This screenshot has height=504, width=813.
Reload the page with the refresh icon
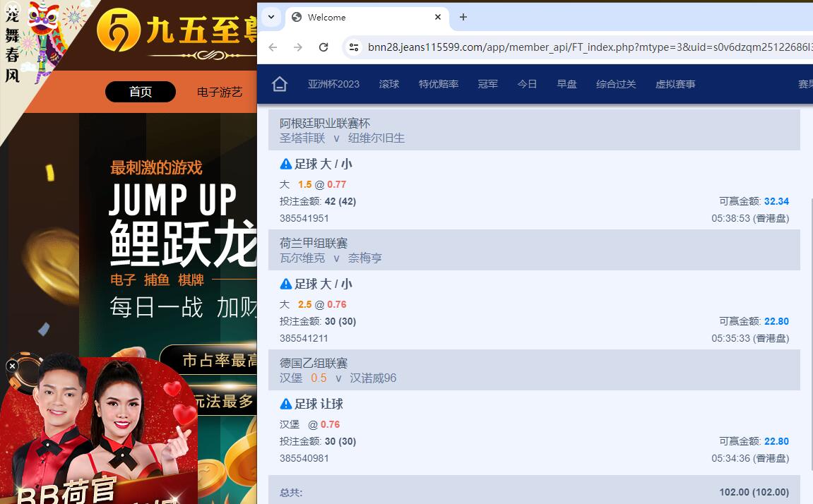tap(324, 47)
